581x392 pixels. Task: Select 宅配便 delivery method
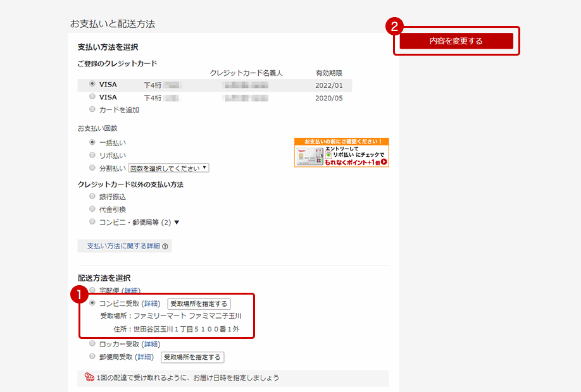click(92, 291)
